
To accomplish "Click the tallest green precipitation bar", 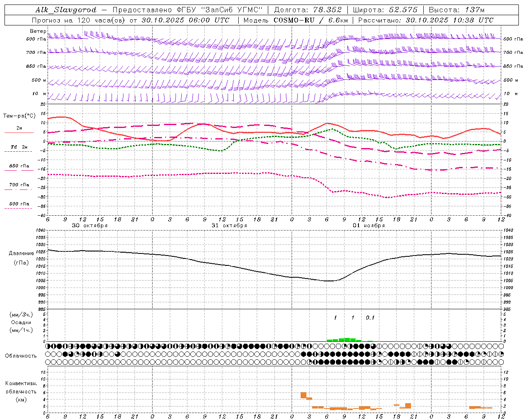I will [x=347, y=340].
